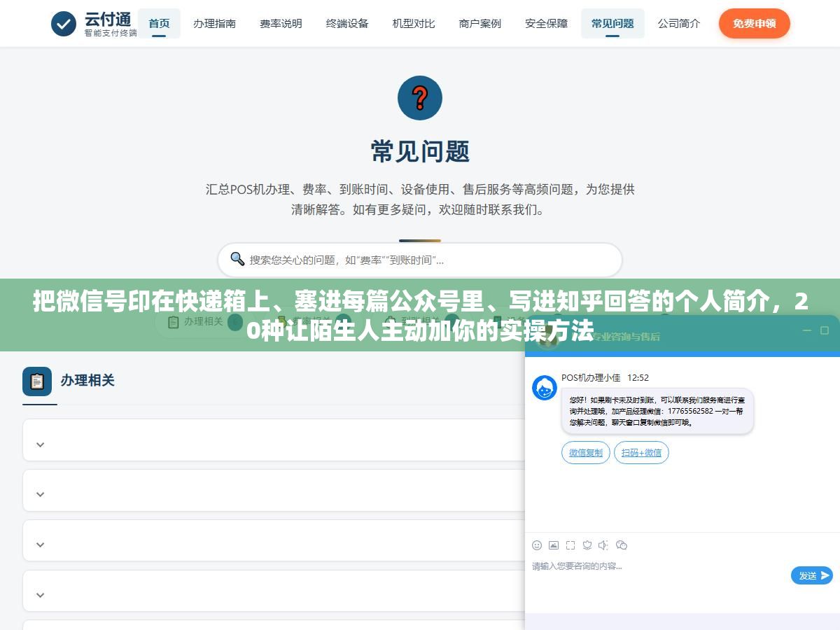This screenshot has height=630, width=840.
Task: Click the service rating icon in chat toolbar
Action: click(587, 545)
